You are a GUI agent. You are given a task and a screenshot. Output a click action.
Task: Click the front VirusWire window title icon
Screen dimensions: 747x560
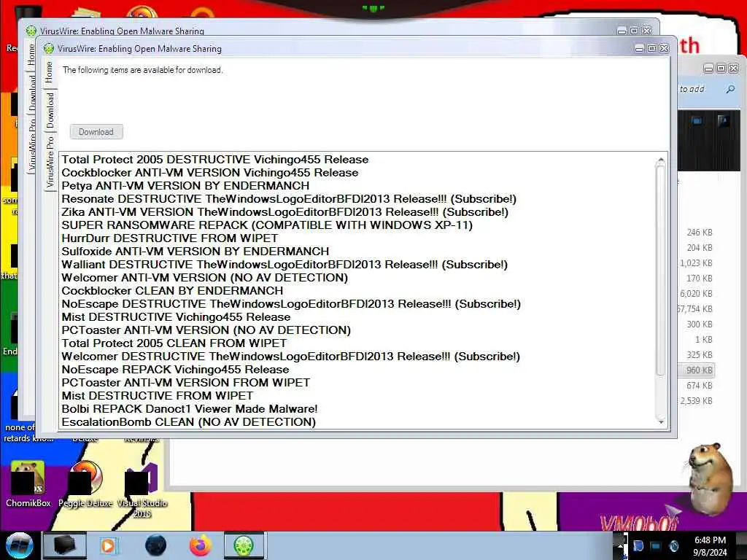coord(49,48)
